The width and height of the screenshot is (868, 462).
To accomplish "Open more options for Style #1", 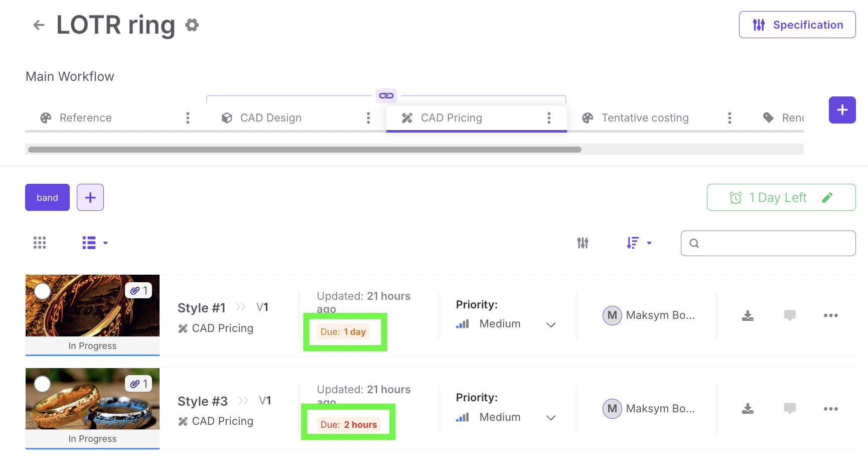I will [x=830, y=315].
